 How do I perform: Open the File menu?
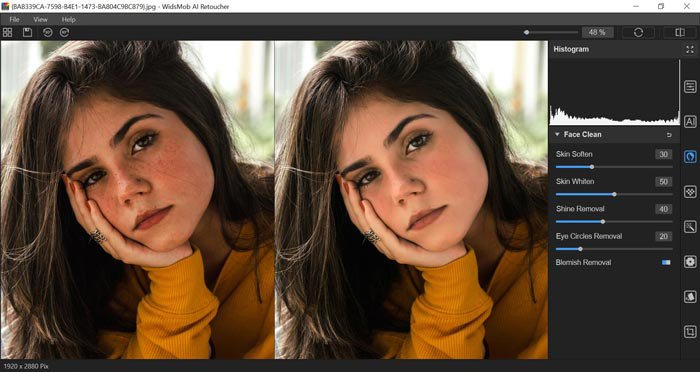tap(14, 20)
